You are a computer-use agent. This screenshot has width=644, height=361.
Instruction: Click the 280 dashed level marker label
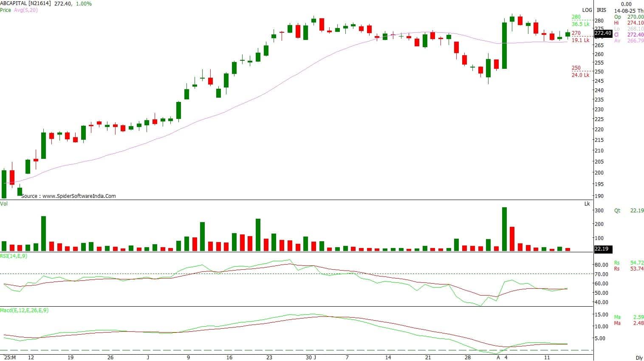coord(576,17)
